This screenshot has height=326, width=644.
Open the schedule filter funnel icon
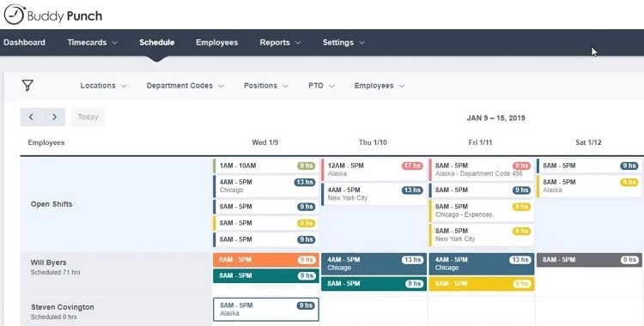[27, 86]
